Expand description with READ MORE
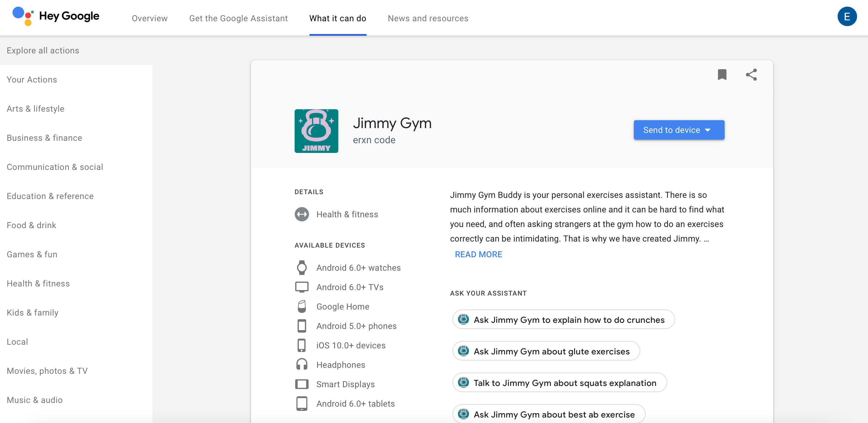The image size is (868, 423). click(x=478, y=254)
